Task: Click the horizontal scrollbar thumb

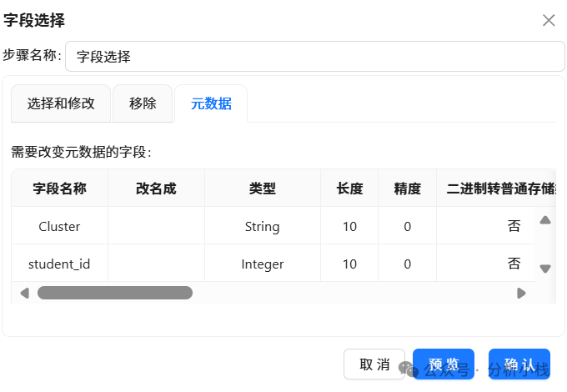Action: (115, 293)
